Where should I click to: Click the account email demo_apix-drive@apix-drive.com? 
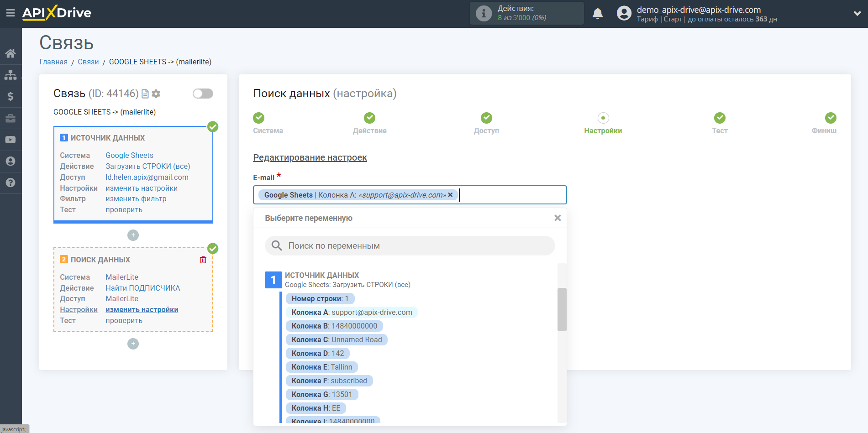pyautogui.click(x=699, y=10)
